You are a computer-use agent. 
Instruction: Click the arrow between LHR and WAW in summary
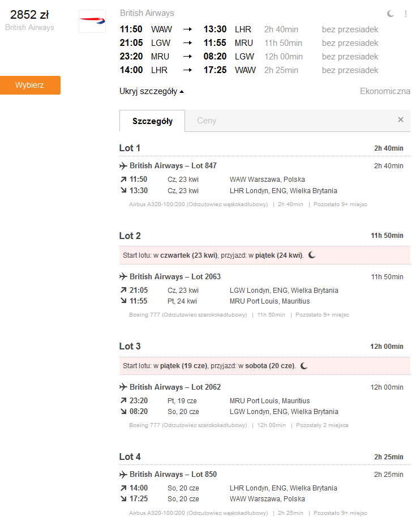click(187, 70)
